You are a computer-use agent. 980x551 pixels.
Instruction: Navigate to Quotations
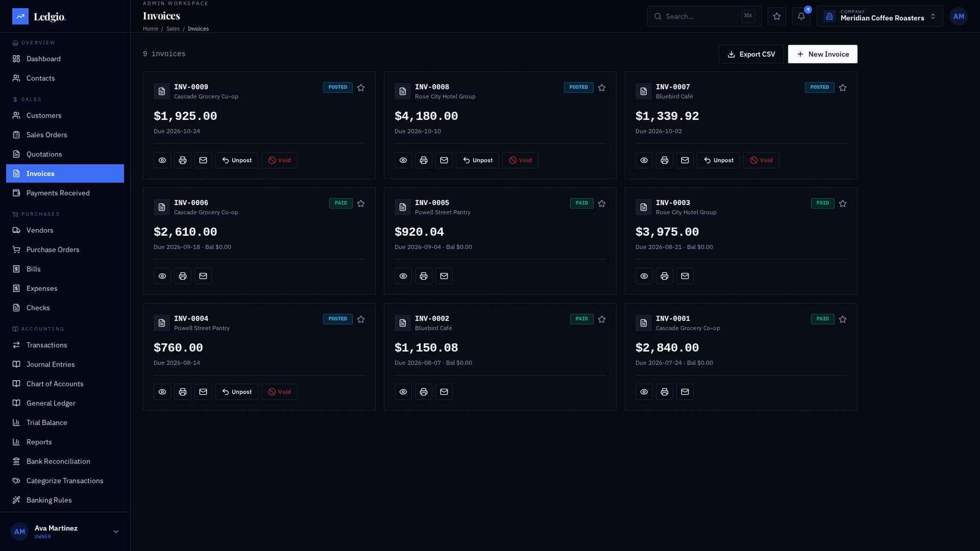(65, 154)
